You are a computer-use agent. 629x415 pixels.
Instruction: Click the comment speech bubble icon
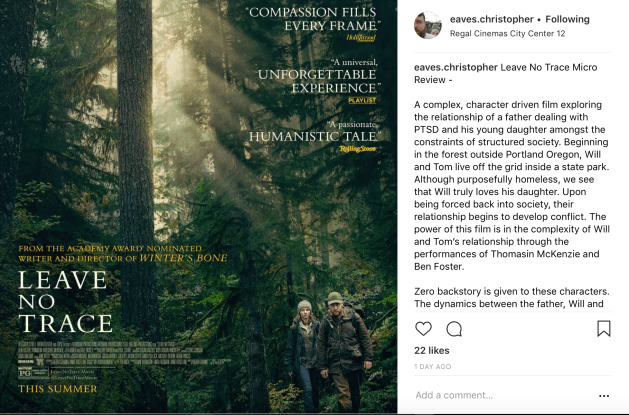click(x=453, y=328)
